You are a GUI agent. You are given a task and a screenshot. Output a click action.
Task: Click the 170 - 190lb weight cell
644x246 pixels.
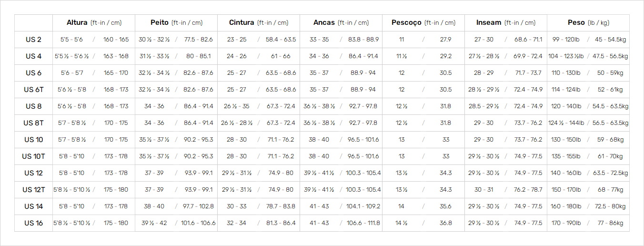(566, 223)
